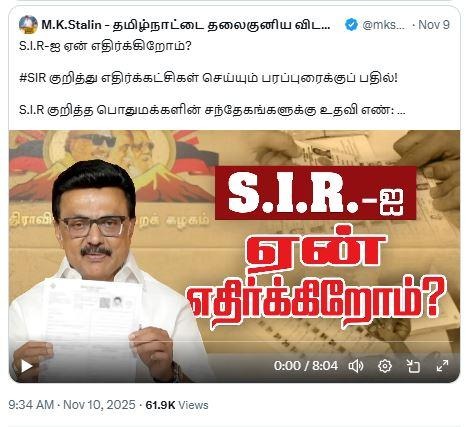The height and width of the screenshot is (427, 473).
Task: Open the 9:34 AM Nov 10, 2025 timestamp
Action: (x=72, y=405)
